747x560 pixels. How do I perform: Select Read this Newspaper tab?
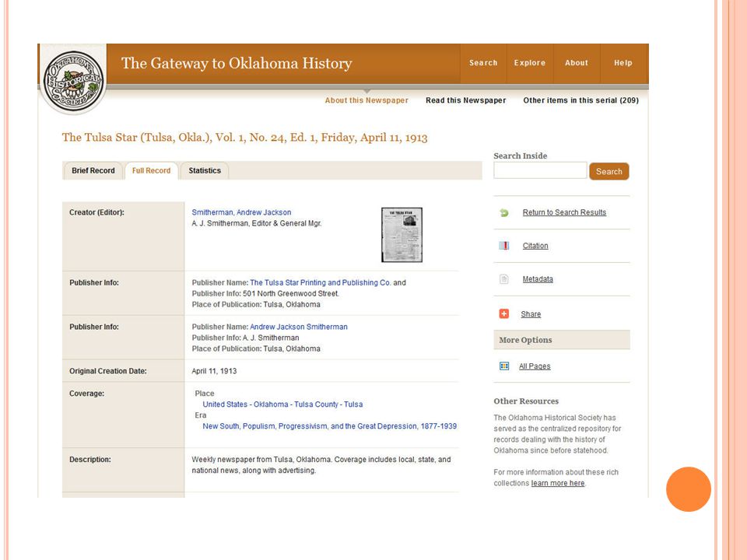tap(465, 100)
